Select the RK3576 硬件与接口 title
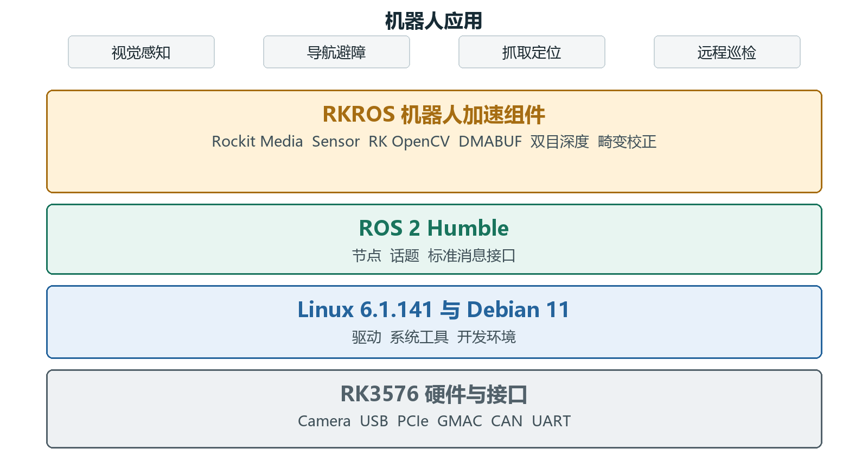The height and width of the screenshot is (467, 868). [434, 394]
